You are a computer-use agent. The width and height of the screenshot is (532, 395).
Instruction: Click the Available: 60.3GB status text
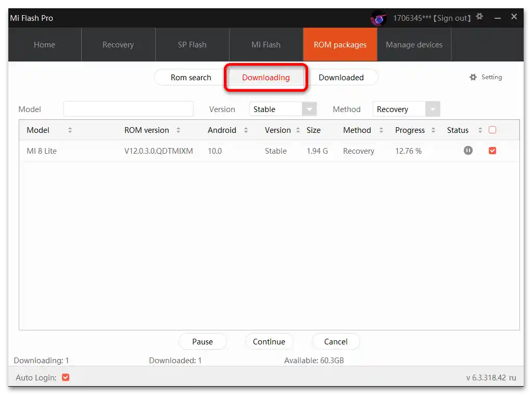pyautogui.click(x=314, y=361)
